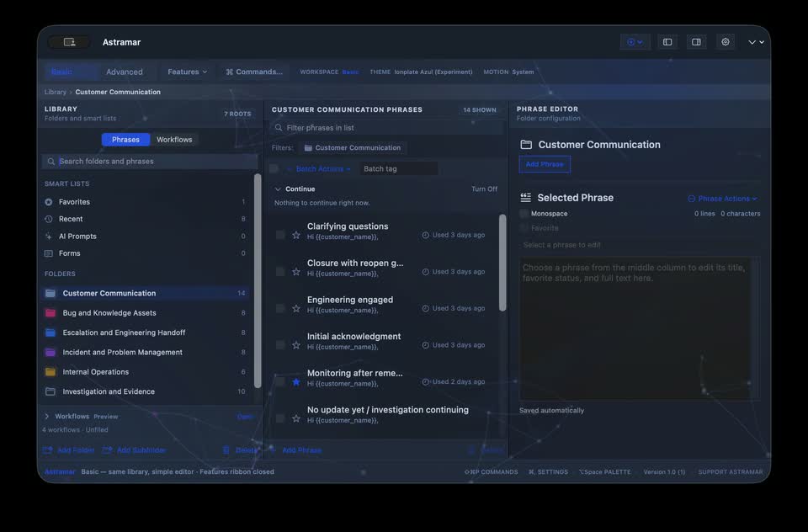Click SUPPORT ASTRAMAR in status bar
This screenshot has width=808, height=532.
(731, 471)
